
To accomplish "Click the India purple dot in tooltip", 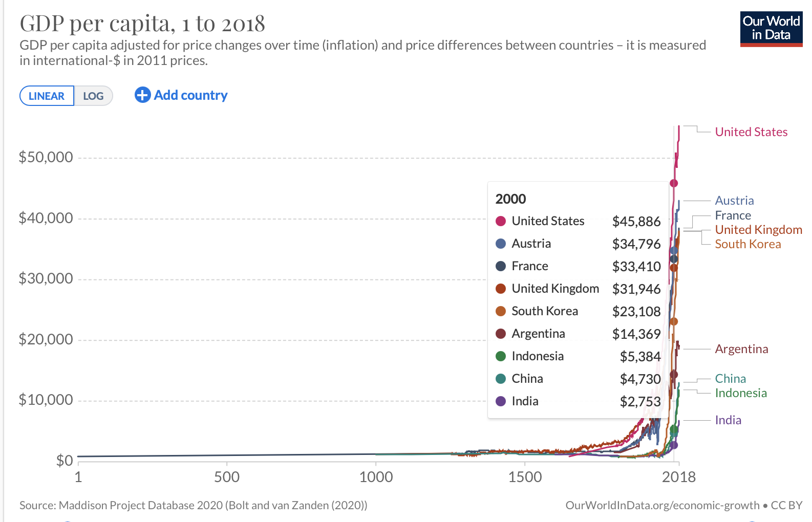I will pyautogui.click(x=501, y=401).
